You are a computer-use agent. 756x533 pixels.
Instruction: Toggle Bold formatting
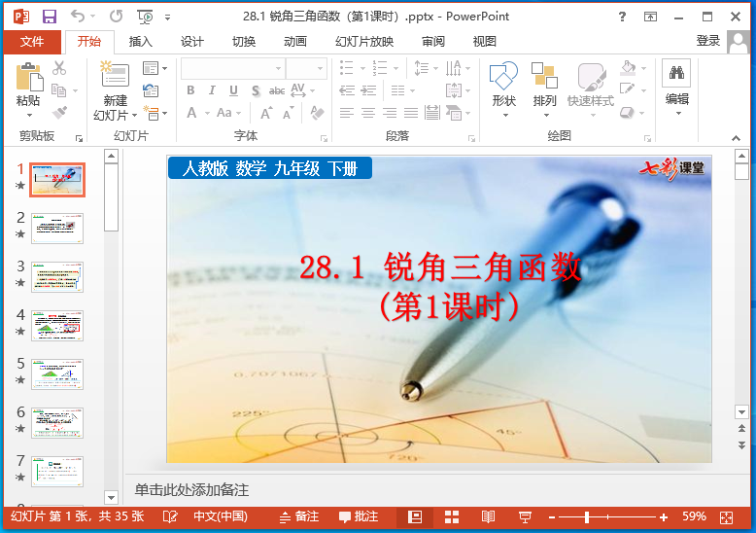click(190, 90)
